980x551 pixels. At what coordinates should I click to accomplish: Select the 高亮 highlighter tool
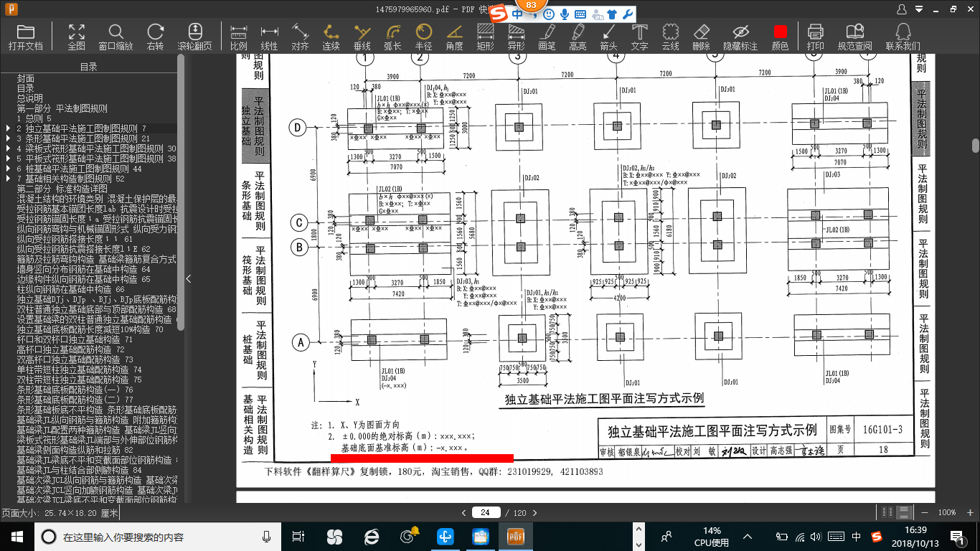point(578,37)
